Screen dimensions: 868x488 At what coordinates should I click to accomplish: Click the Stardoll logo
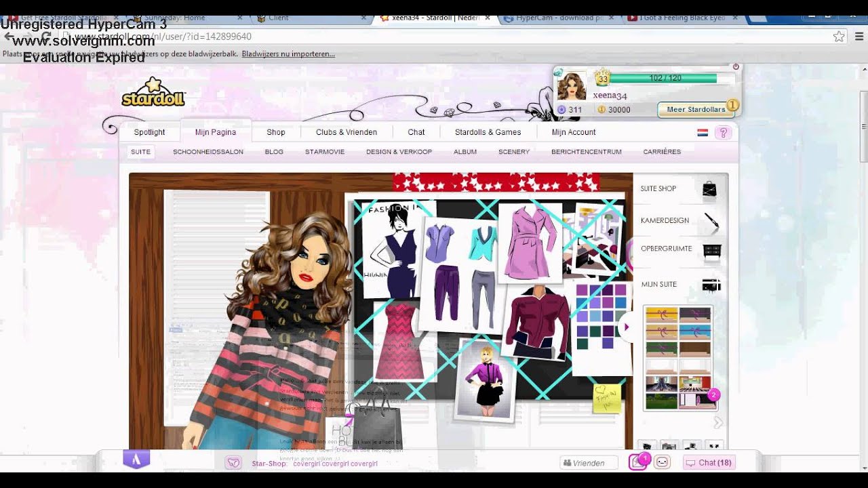click(153, 93)
